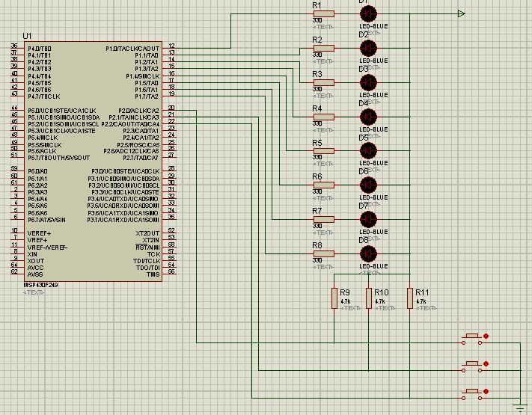Toggle red latch dot on R9 line button
Image resolution: width=532 pixels, height=415 pixels.
coord(486,336)
